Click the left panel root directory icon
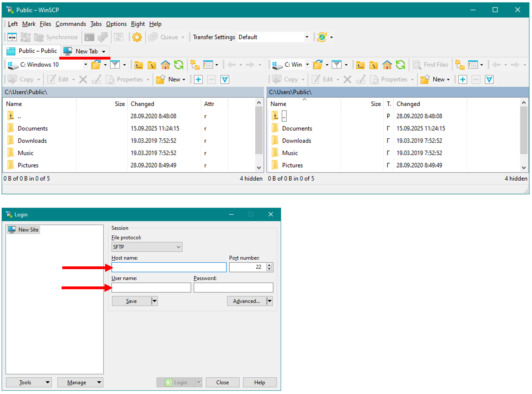 (x=152, y=65)
